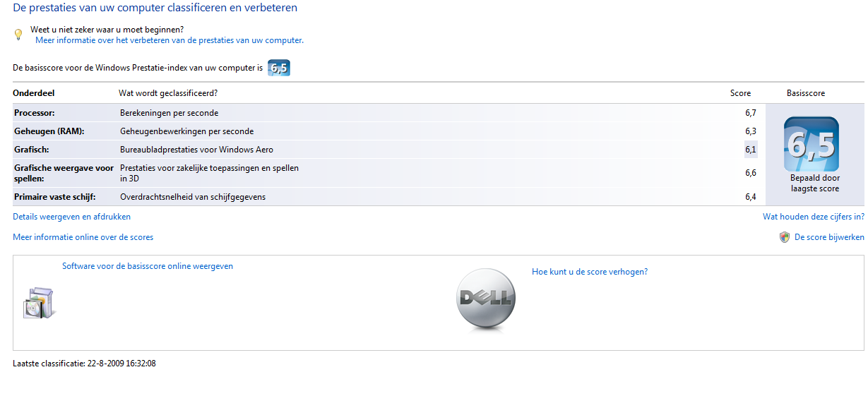Click Geheugenbewerkingen per seconde description
The width and height of the screenshot is (868, 396).
[x=186, y=131]
